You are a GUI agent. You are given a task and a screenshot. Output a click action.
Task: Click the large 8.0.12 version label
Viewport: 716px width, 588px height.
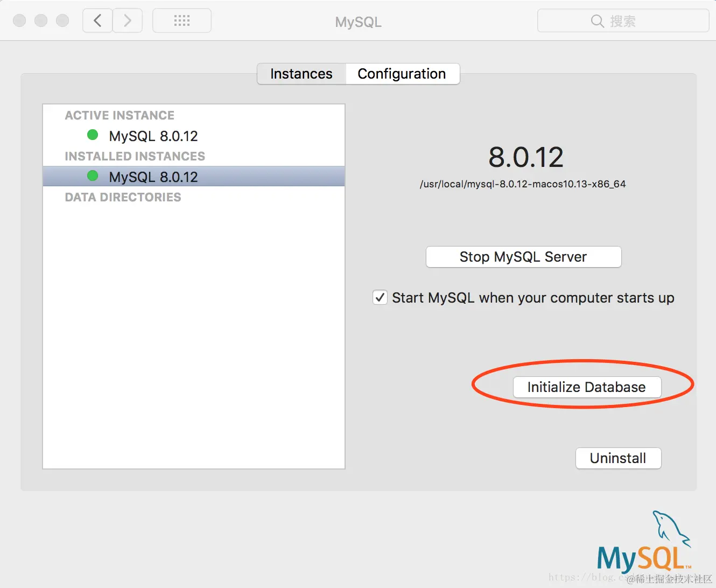click(525, 157)
